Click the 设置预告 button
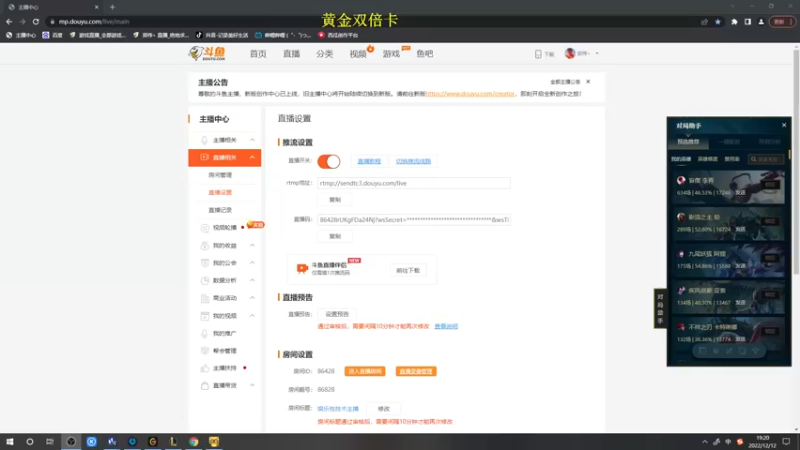 point(337,314)
